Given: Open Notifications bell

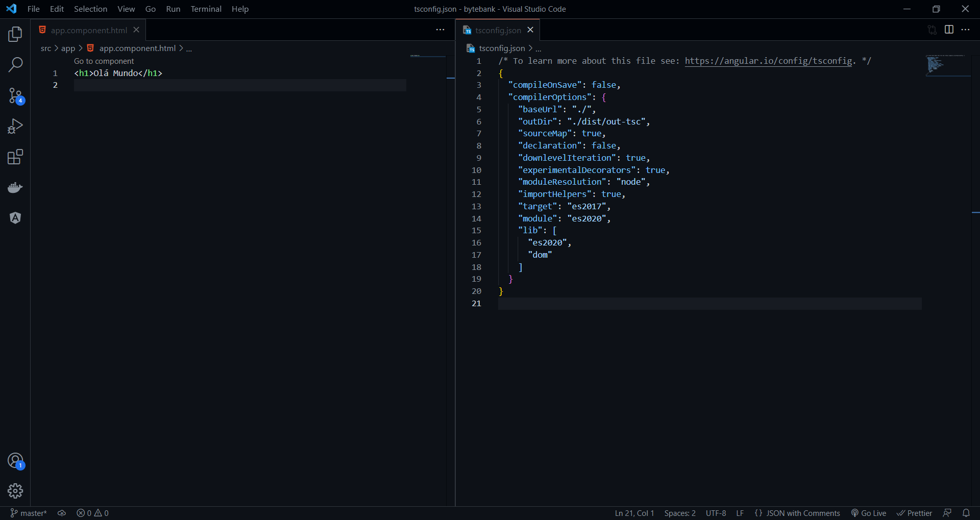Looking at the screenshot, I should (966, 513).
